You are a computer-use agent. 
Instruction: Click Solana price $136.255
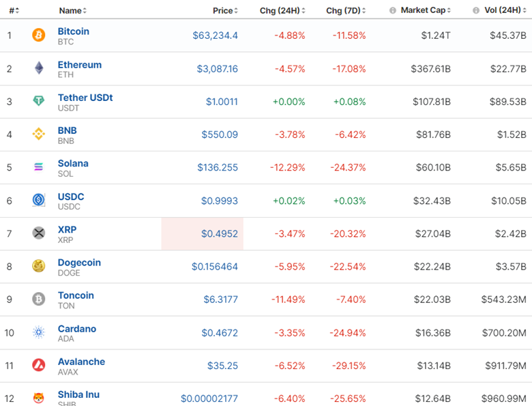pos(218,167)
